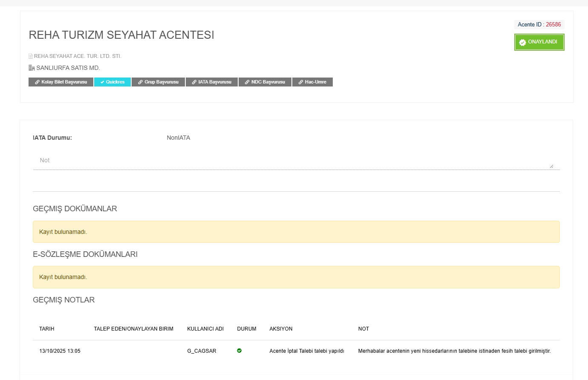The height and width of the screenshot is (380, 588).
Task: Click the TALEP EDEN/ONAYLAYAN BIRIM column header
Action: [x=134, y=329]
